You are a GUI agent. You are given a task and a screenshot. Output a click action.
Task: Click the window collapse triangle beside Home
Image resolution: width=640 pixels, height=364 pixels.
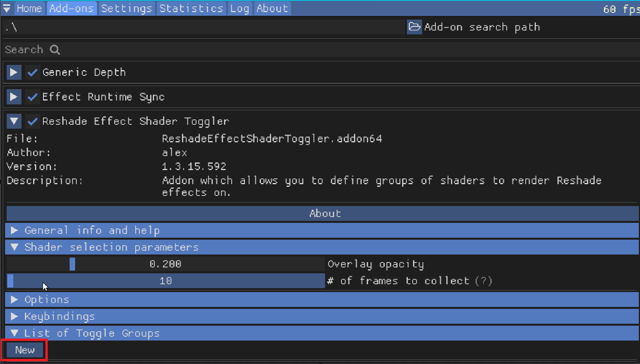(7, 8)
